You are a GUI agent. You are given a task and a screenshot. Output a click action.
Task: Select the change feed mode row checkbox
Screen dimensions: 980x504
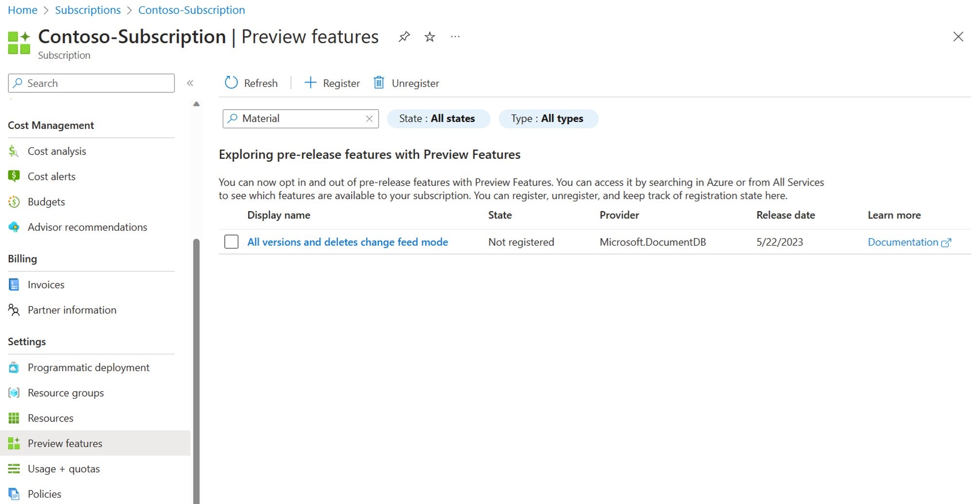point(231,242)
